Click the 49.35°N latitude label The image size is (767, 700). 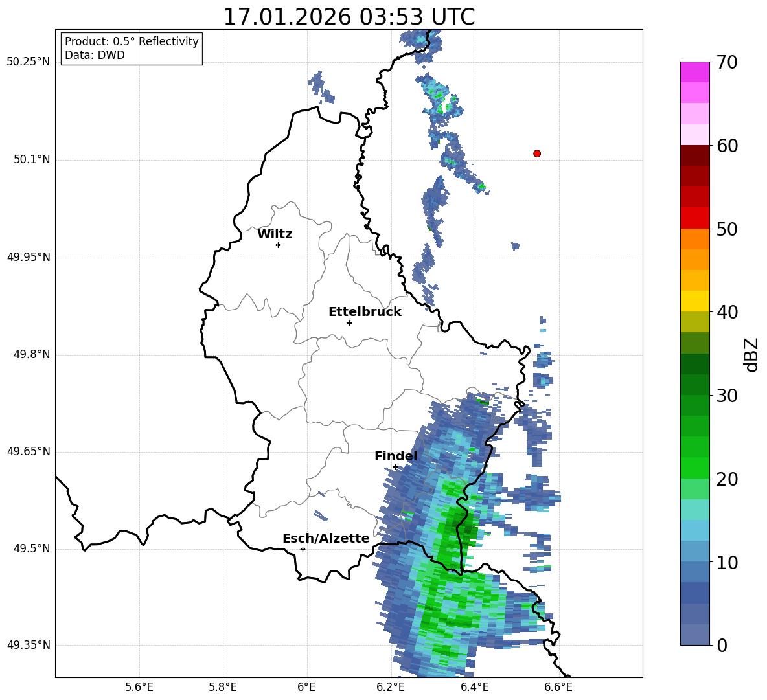click(28, 645)
